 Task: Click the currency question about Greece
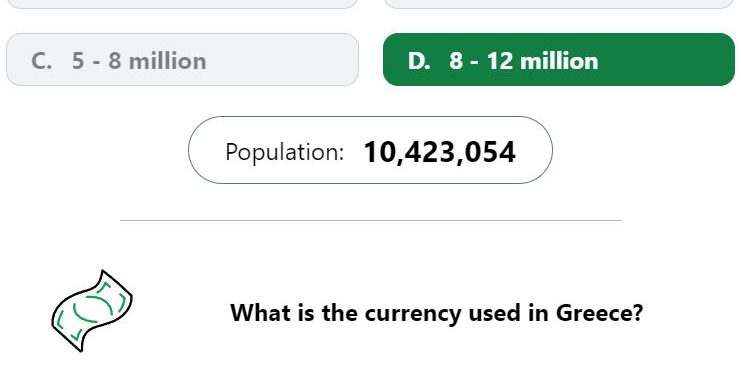pos(436,313)
